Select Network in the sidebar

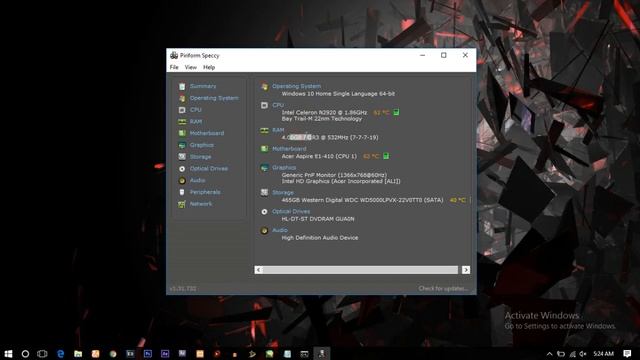(201, 204)
